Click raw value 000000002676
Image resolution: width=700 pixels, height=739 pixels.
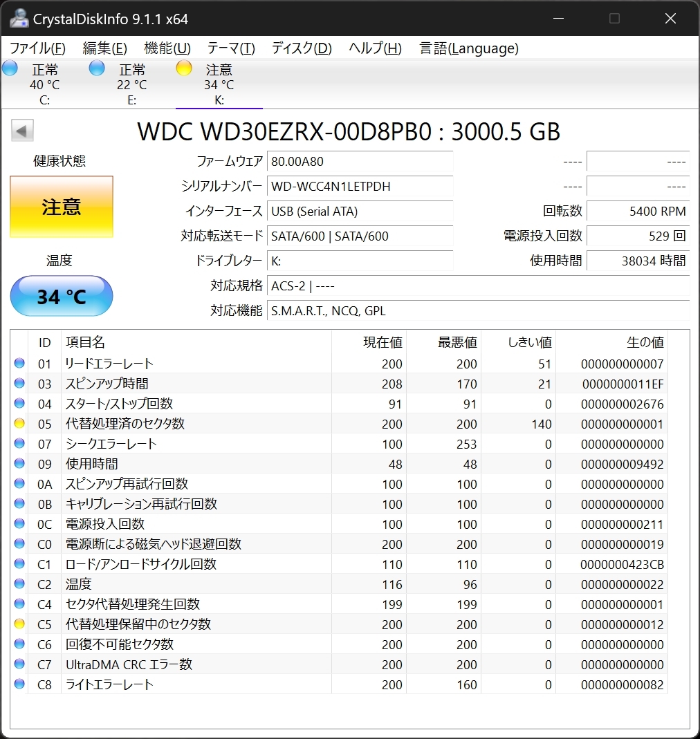[622, 404]
